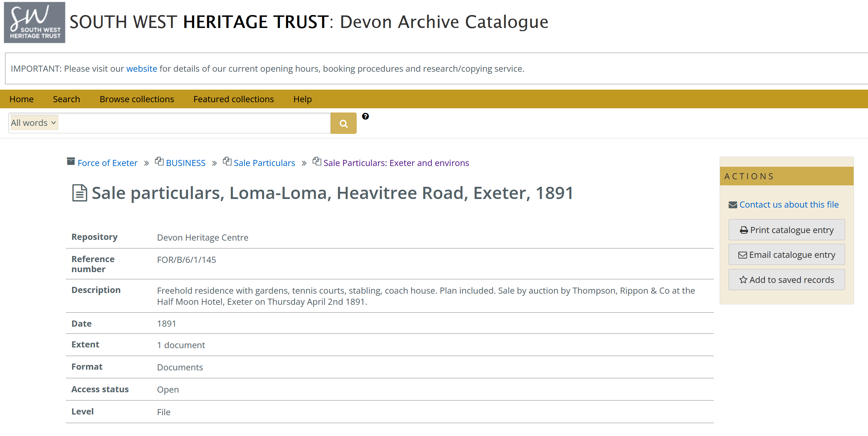Click the access status value Open
The image size is (868, 436).
168,389
